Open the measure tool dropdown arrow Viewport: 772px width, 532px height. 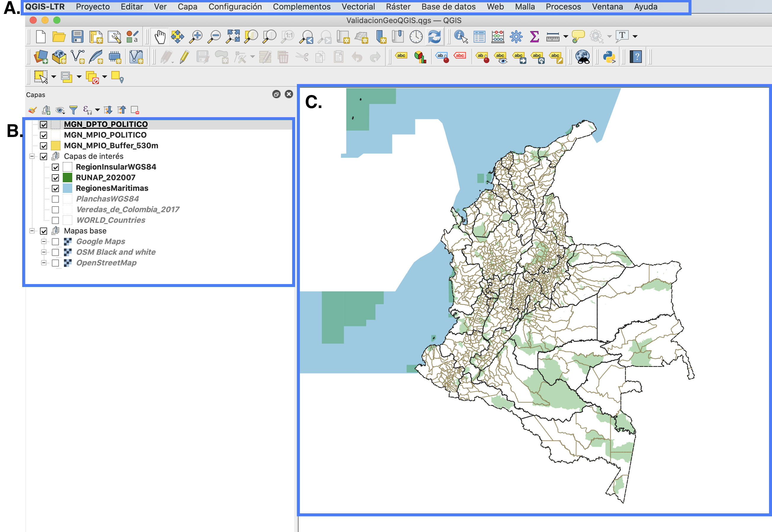click(x=566, y=36)
